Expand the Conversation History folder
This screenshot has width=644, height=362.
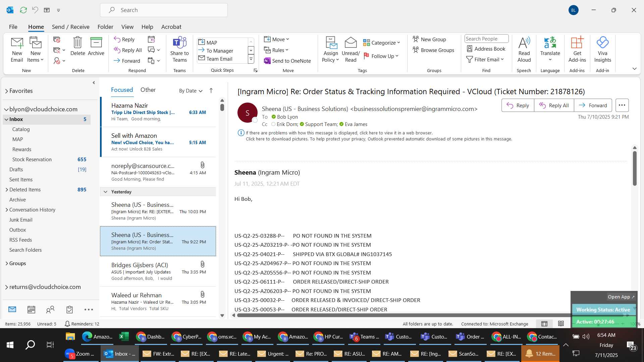7,210
